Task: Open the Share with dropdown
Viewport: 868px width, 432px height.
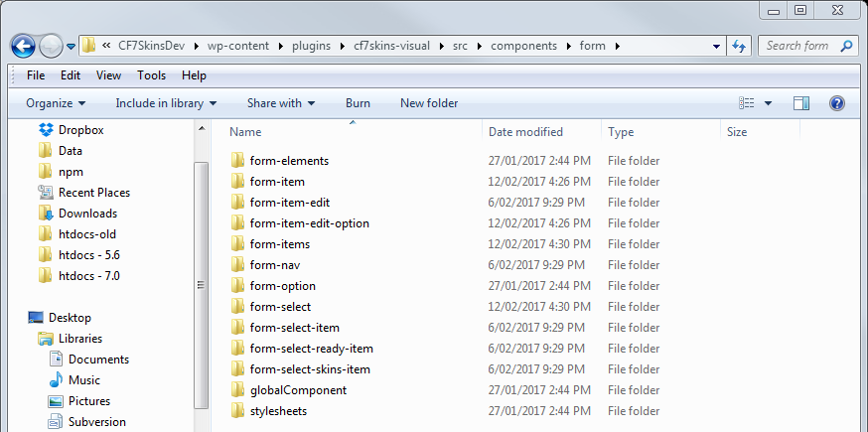Action: tap(281, 103)
